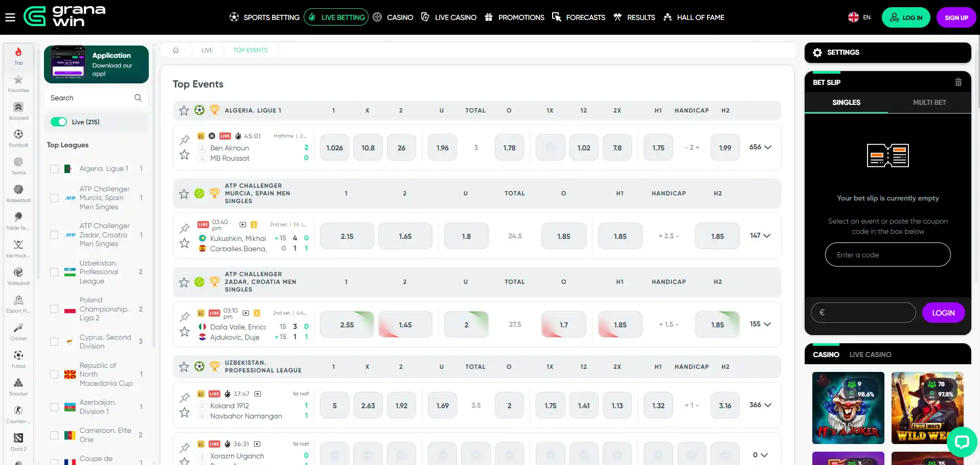Check Cyprus. Second Division box
Viewport: 980px width, 465px height.
pos(54,342)
